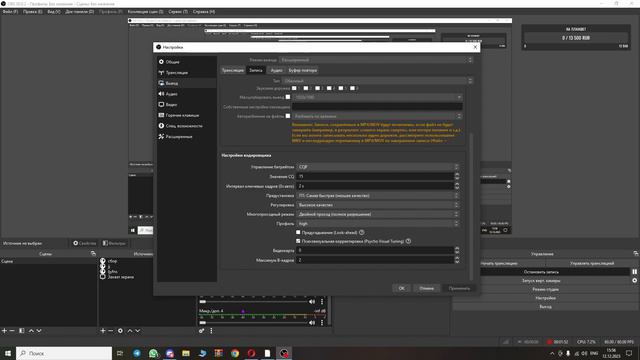Open the rescale resolution dropdown 1920x1080
The height and width of the screenshot is (360, 640).
point(378,97)
